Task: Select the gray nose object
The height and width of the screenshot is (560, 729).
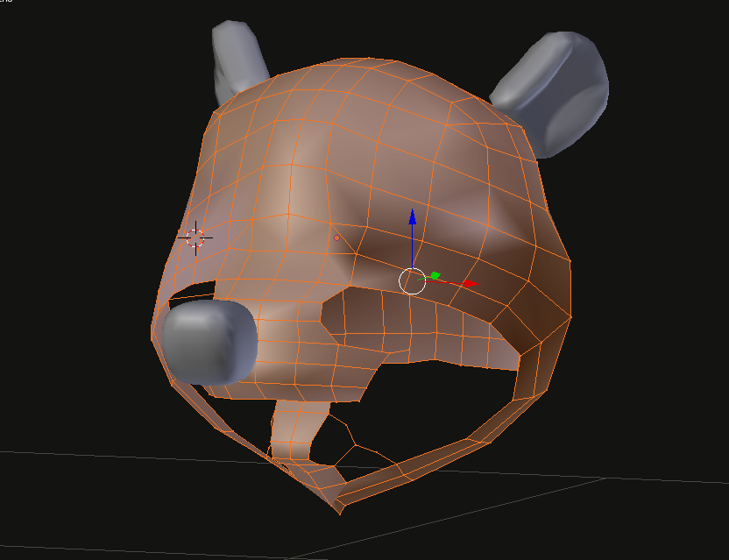Action: (209, 343)
